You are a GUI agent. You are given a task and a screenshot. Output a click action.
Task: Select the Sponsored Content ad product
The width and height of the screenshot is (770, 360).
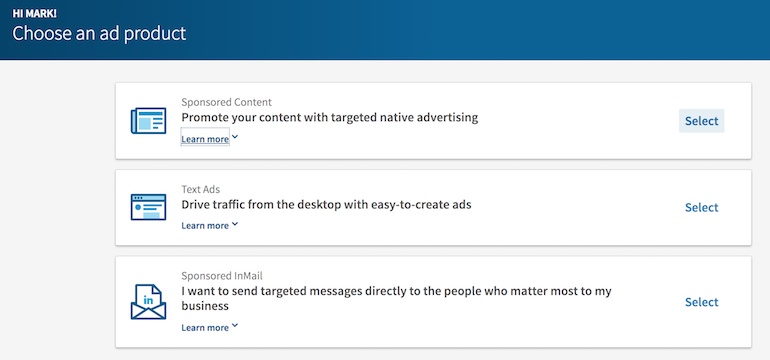coord(701,121)
